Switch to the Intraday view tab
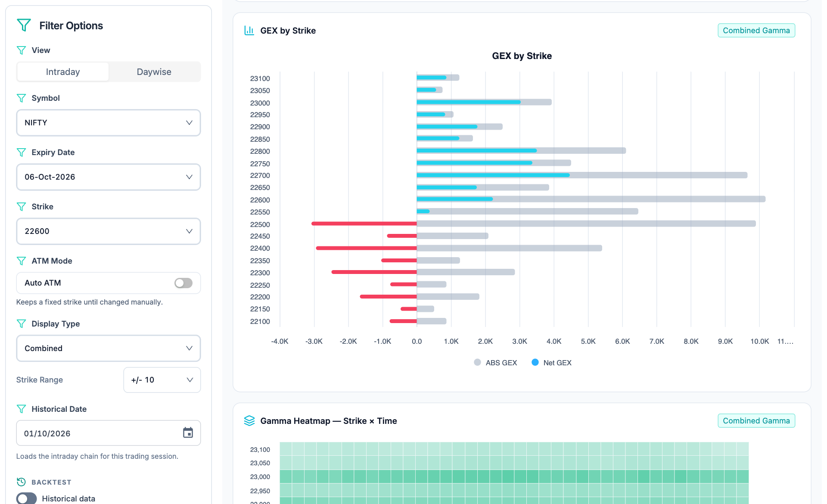This screenshot has width=827, height=504. (63, 72)
